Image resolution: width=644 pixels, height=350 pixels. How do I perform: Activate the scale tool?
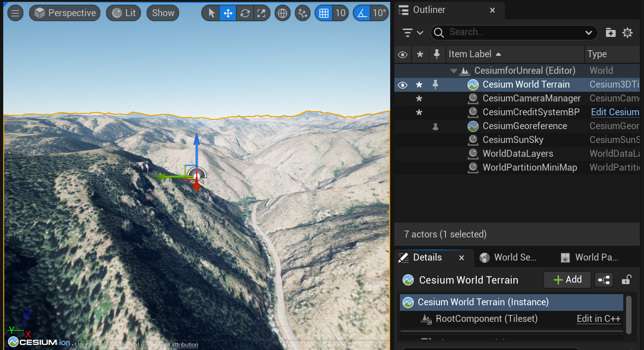261,13
